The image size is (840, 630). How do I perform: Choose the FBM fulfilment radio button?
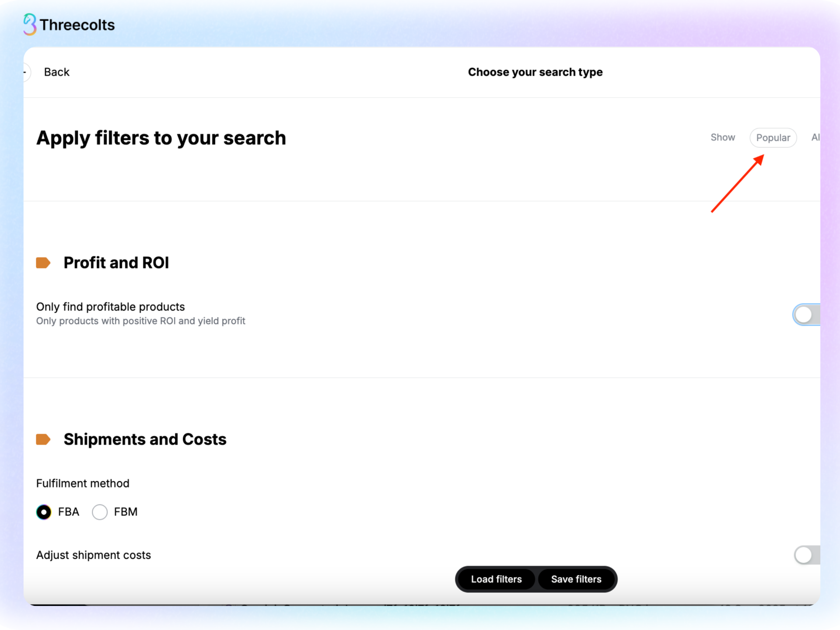pos(100,512)
